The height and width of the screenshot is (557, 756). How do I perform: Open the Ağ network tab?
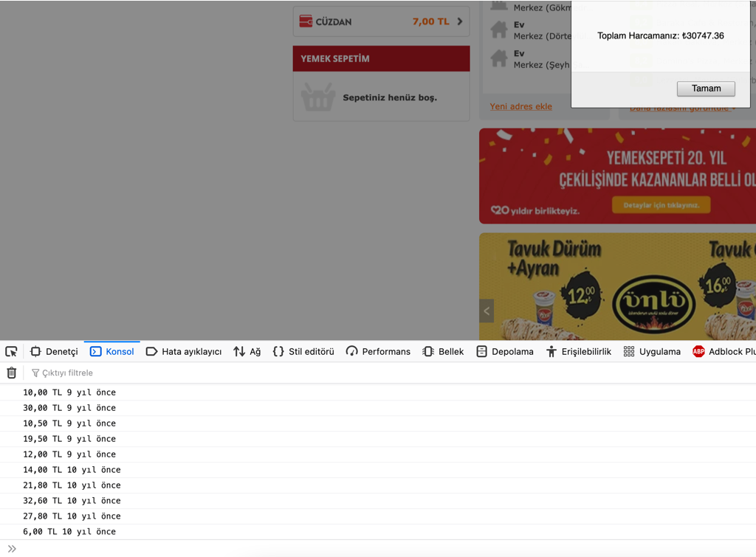click(247, 352)
